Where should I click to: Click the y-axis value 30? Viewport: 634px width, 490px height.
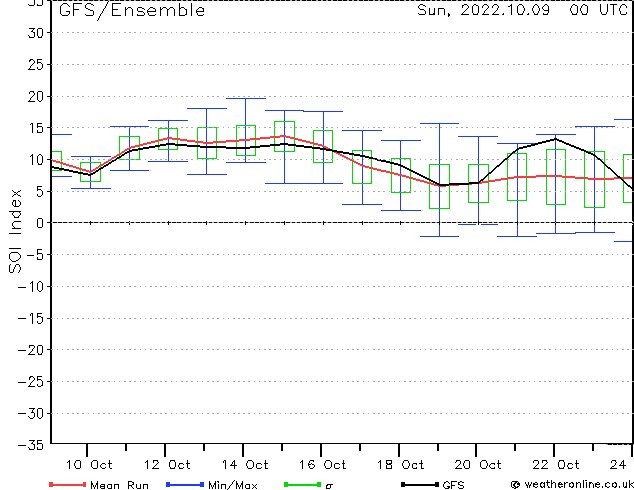[x=36, y=33]
